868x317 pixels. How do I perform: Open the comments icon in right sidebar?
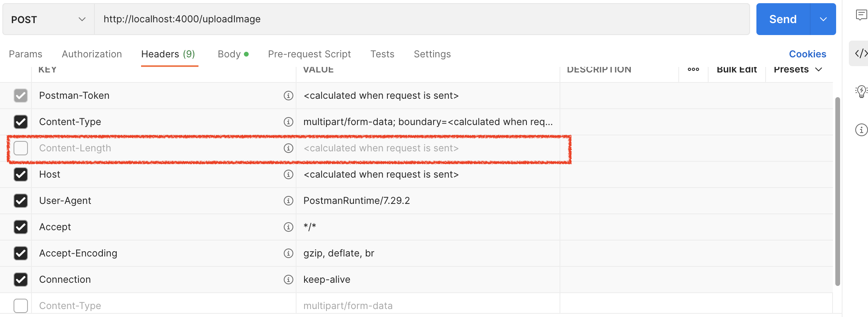[x=861, y=15]
